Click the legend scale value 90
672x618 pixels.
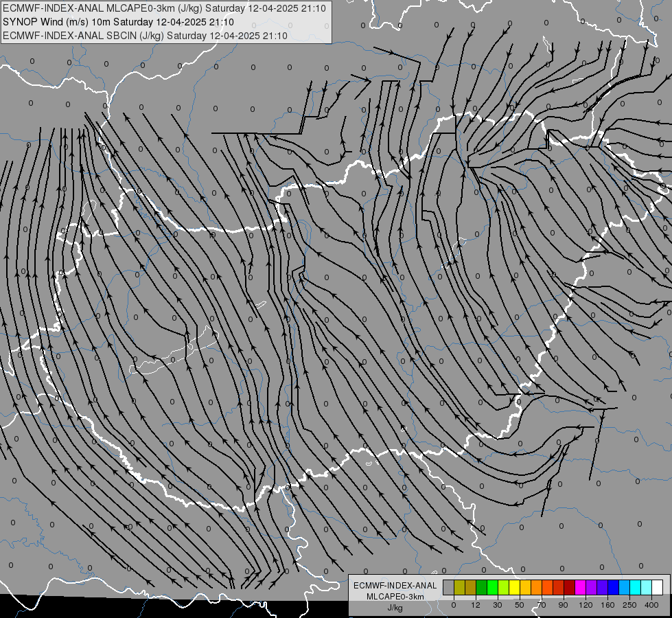click(563, 605)
